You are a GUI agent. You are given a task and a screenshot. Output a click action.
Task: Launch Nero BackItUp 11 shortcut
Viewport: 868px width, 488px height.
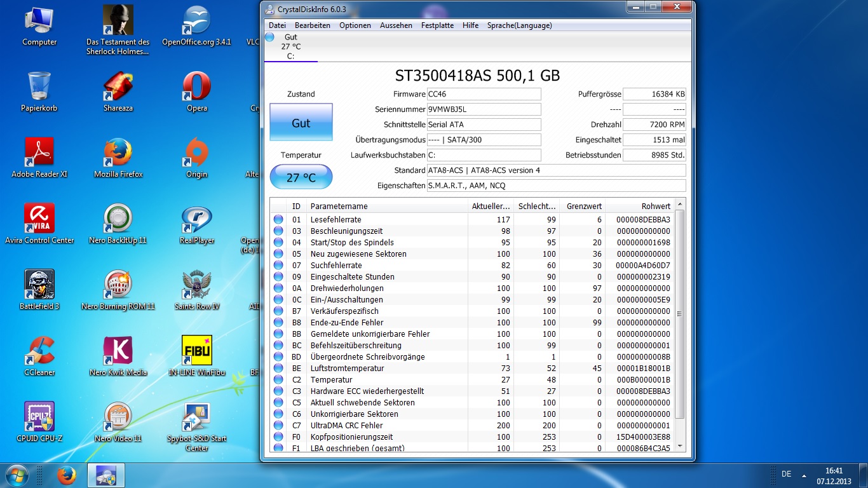pyautogui.click(x=118, y=224)
